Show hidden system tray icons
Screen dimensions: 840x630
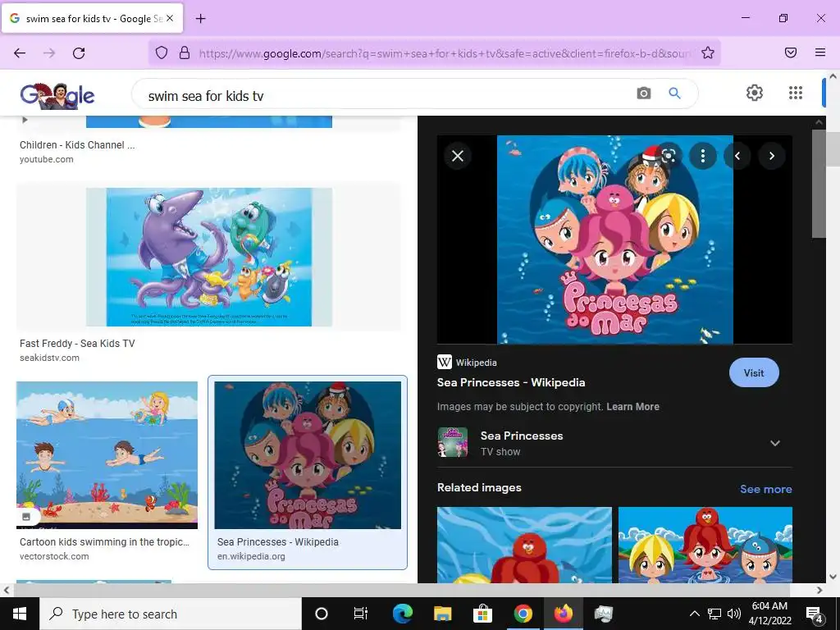tap(694, 614)
